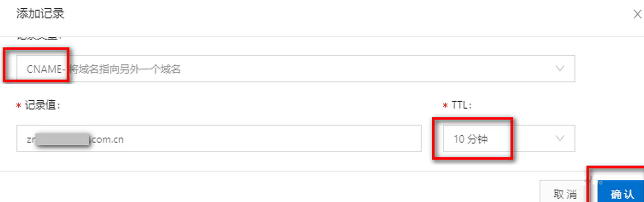Click the red asterisk beside 记录值

19,106
